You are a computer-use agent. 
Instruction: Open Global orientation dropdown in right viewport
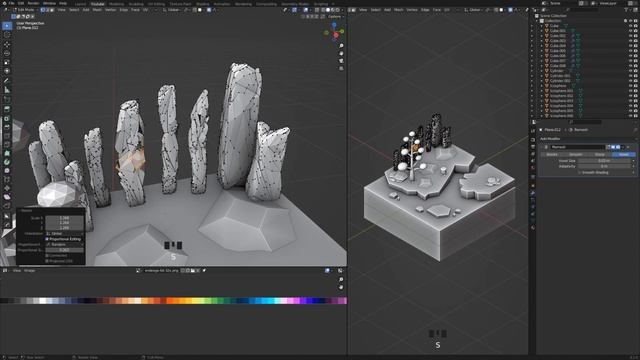coord(475,10)
